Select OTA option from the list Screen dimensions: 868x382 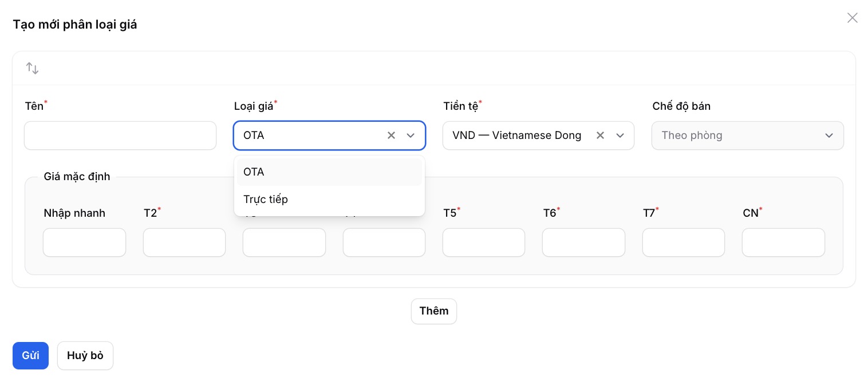[x=329, y=172]
